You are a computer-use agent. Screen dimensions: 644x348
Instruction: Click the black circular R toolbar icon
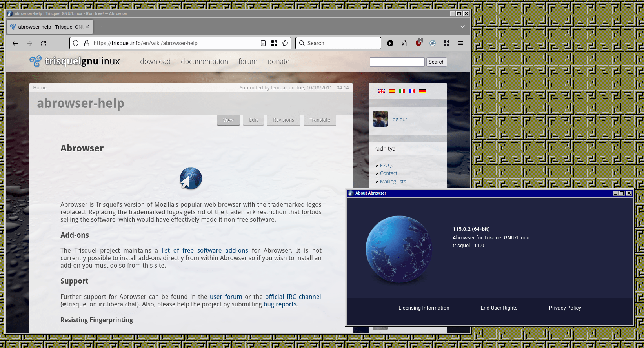[390, 43]
